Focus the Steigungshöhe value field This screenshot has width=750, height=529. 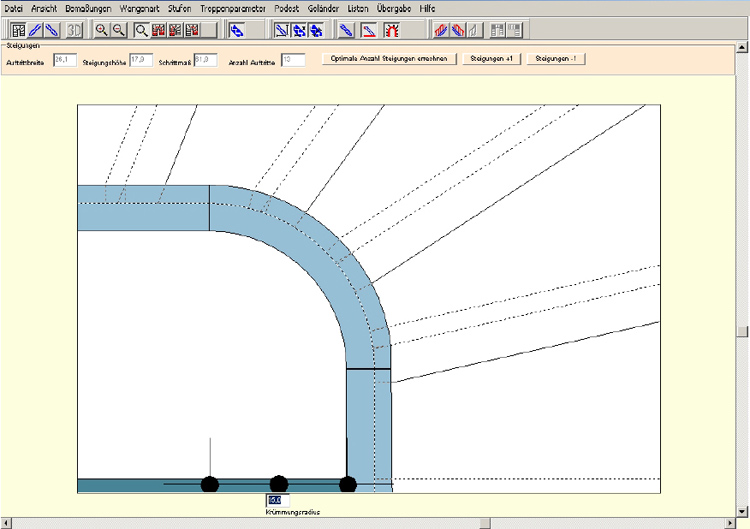point(140,60)
